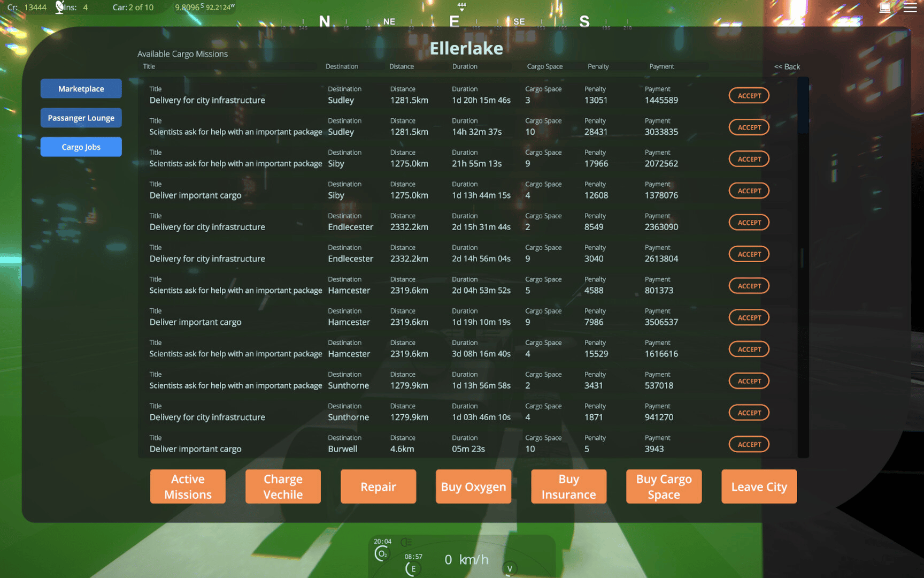Click the V gauge icon on dashboard
Image resolution: width=924 pixels, height=578 pixels.
point(510,569)
